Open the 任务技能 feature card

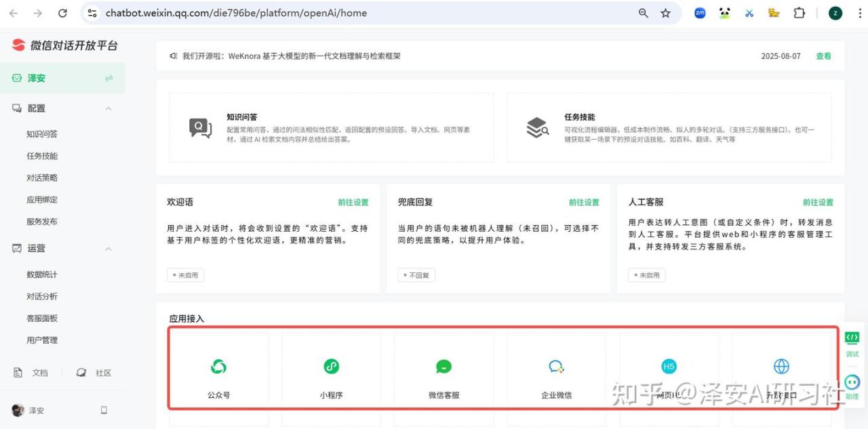tap(669, 127)
